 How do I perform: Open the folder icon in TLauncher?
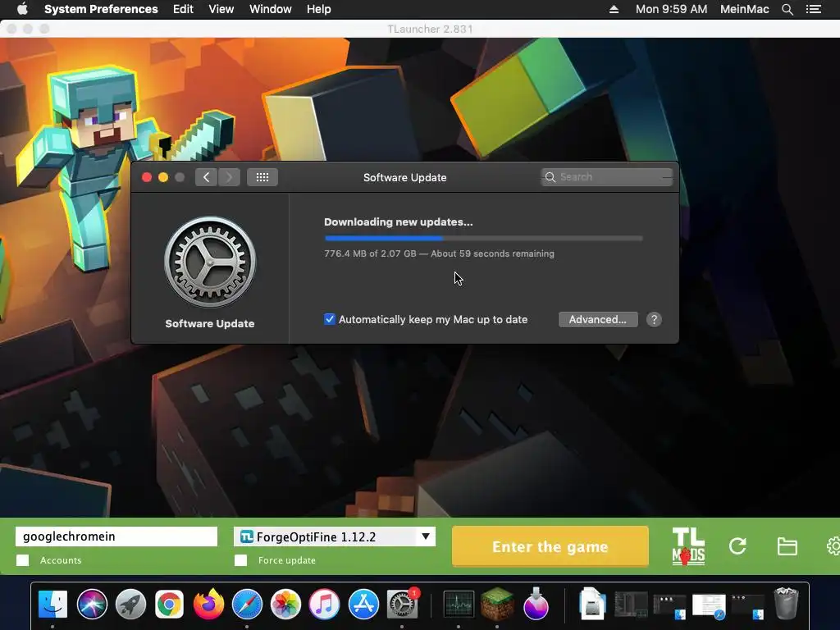tap(787, 546)
